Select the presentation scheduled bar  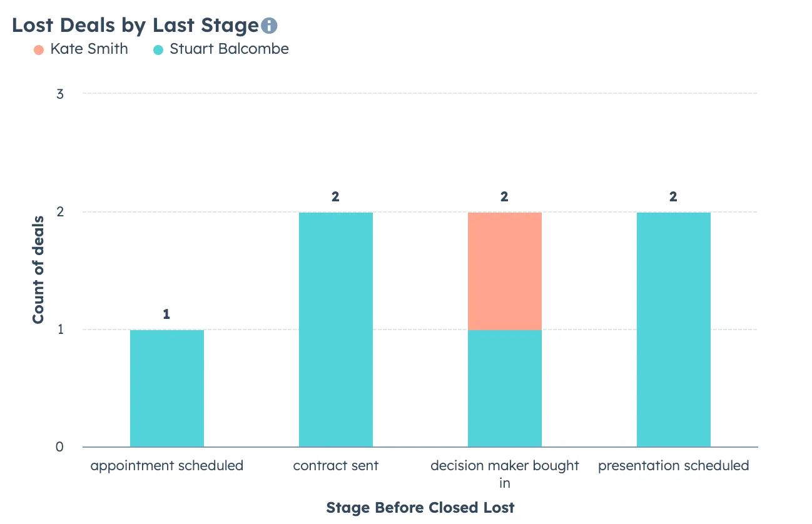pyautogui.click(x=674, y=330)
